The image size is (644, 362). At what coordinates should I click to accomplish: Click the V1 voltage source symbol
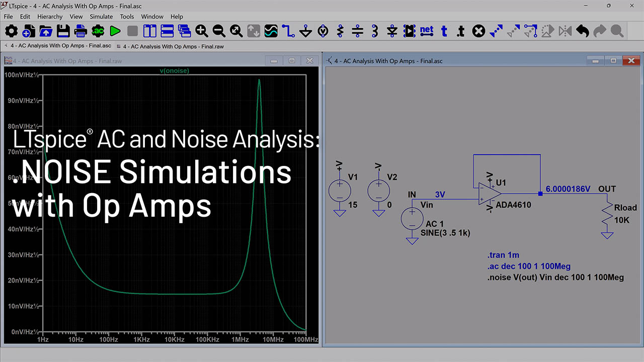coord(340,192)
